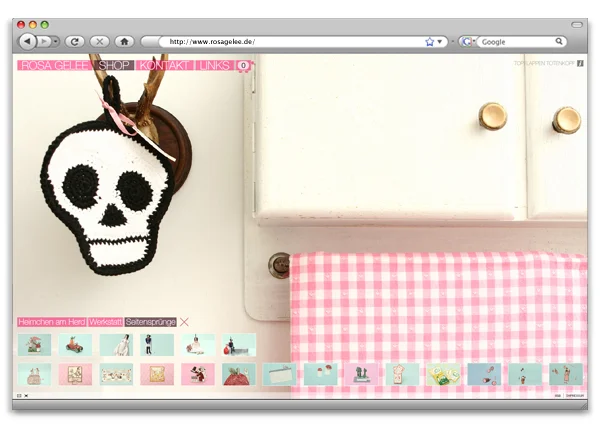This screenshot has height=430, width=600.
Task: Close the gallery with the pink X
Action: point(184,322)
